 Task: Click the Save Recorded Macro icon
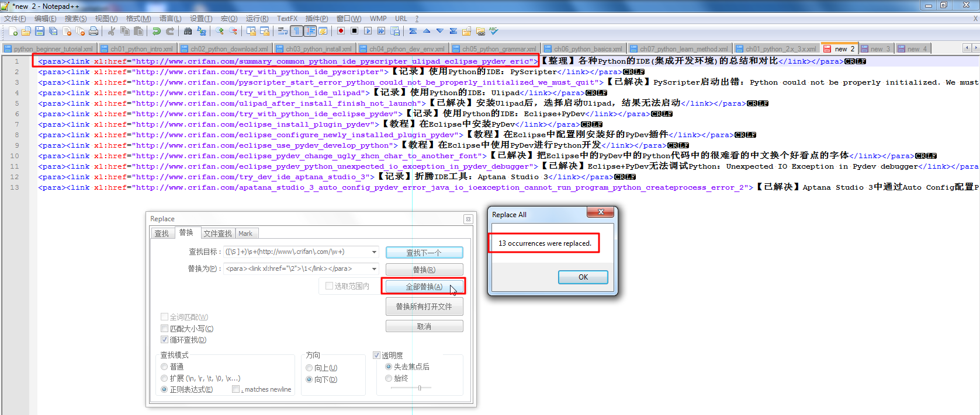tap(394, 31)
